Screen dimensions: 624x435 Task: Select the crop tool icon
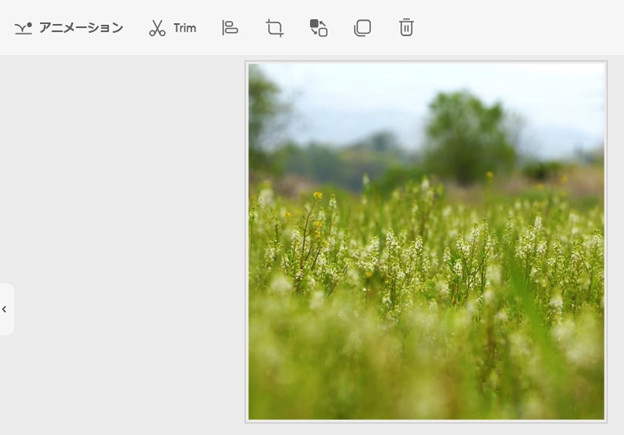275,28
